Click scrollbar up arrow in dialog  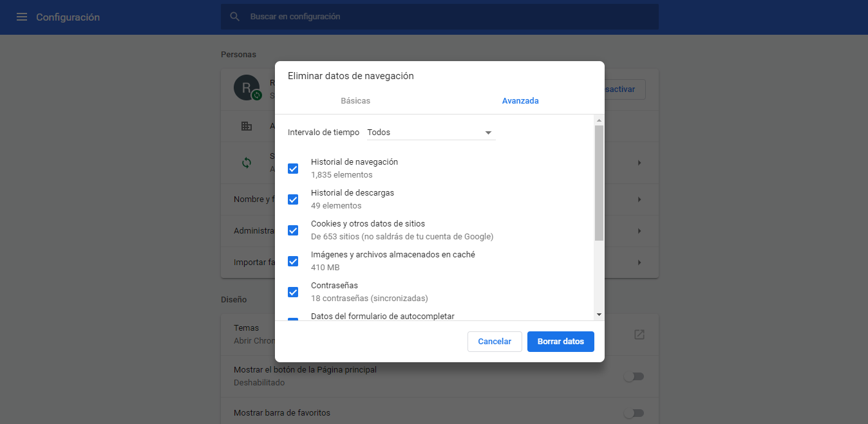click(599, 120)
